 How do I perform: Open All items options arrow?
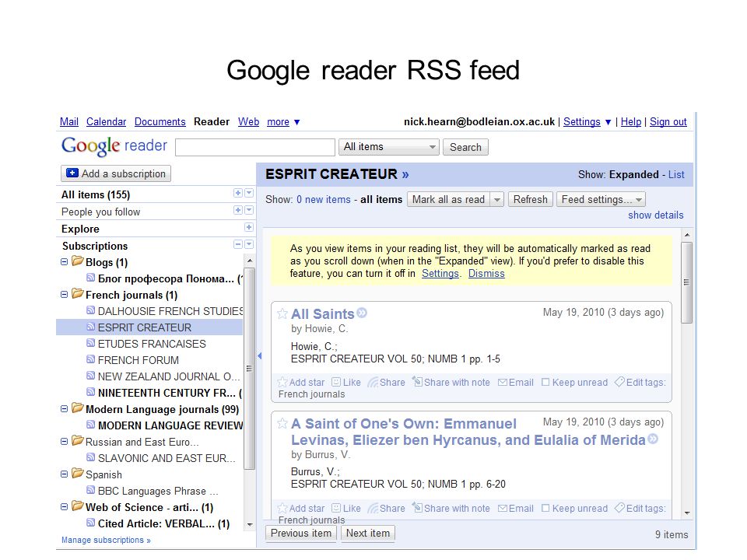(249, 193)
